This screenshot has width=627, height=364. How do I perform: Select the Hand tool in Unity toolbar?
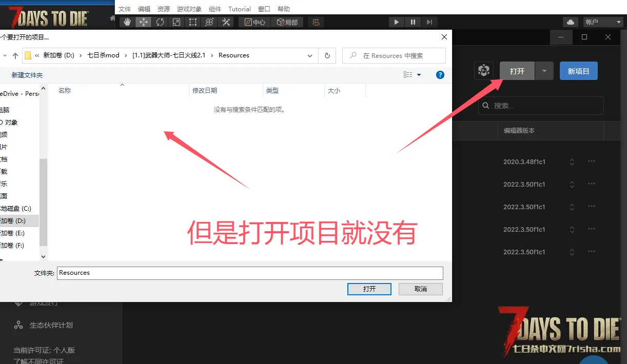(x=127, y=22)
